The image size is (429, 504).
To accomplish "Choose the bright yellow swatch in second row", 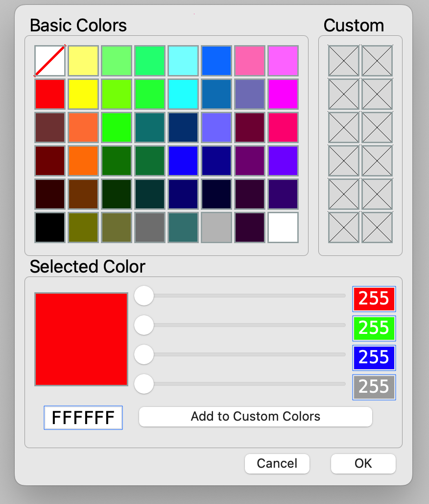I will (x=83, y=94).
